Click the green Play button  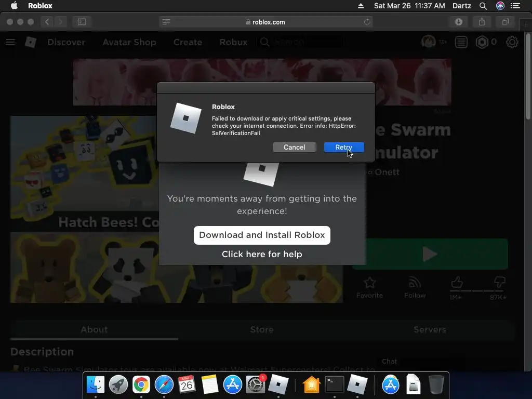point(430,254)
